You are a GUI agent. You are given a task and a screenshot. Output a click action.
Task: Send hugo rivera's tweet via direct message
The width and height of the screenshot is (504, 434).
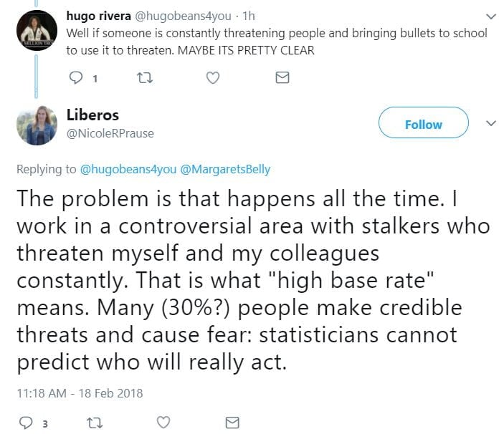282,77
